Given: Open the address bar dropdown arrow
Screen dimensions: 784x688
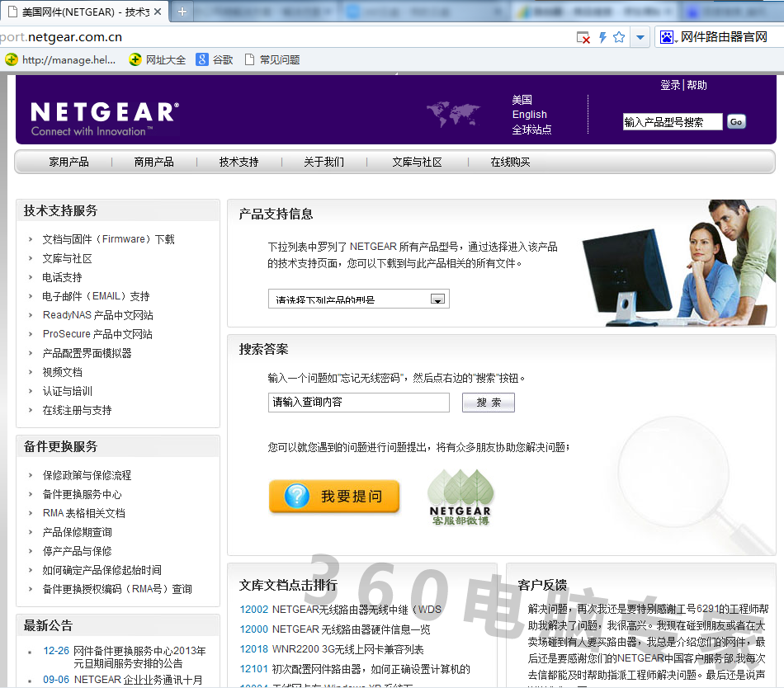Looking at the screenshot, I should coord(640,37).
